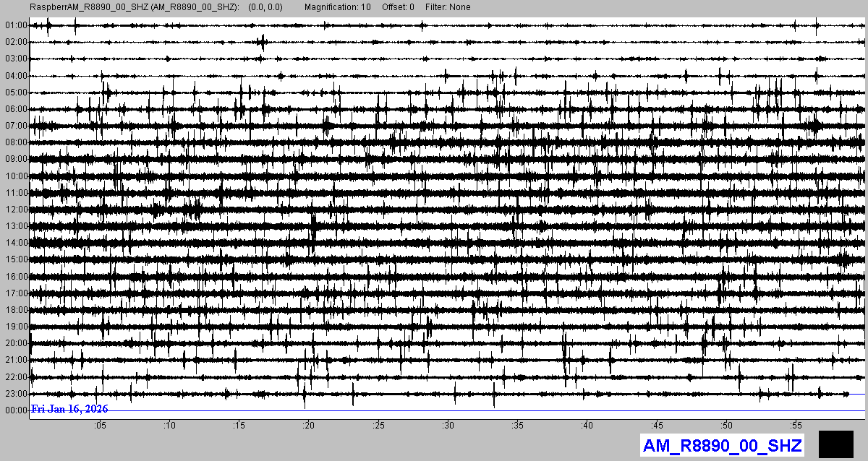868x461 pixels.
Task: Click the Offset: 0 header label
Action: click(x=399, y=7)
